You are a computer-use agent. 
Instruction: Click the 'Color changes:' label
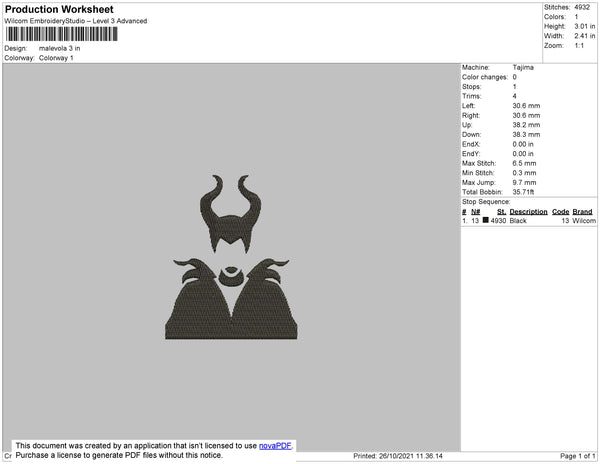pos(485,77)
